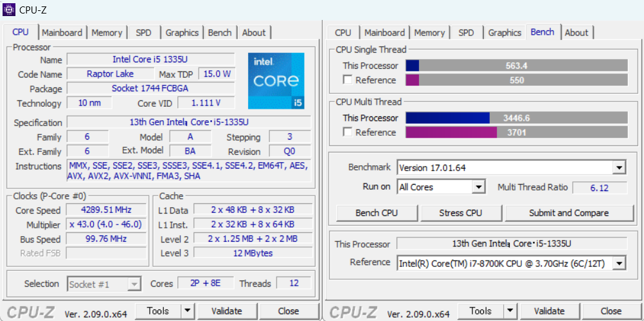Select Bench tab in right window

542,32
